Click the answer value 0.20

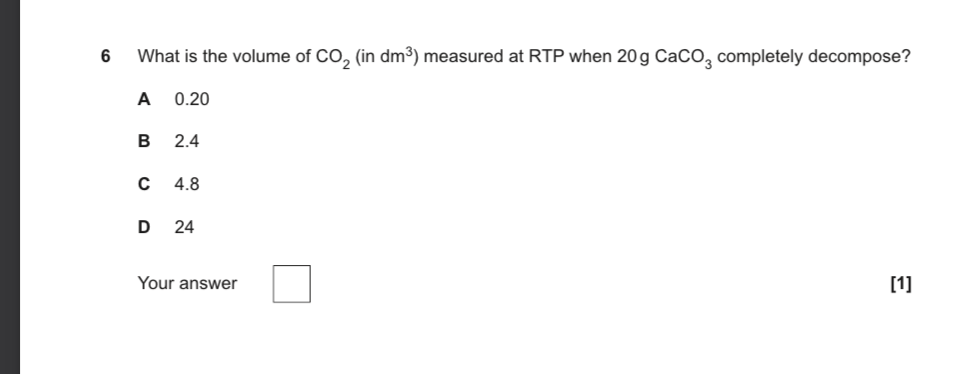click(x=192, y=99)
